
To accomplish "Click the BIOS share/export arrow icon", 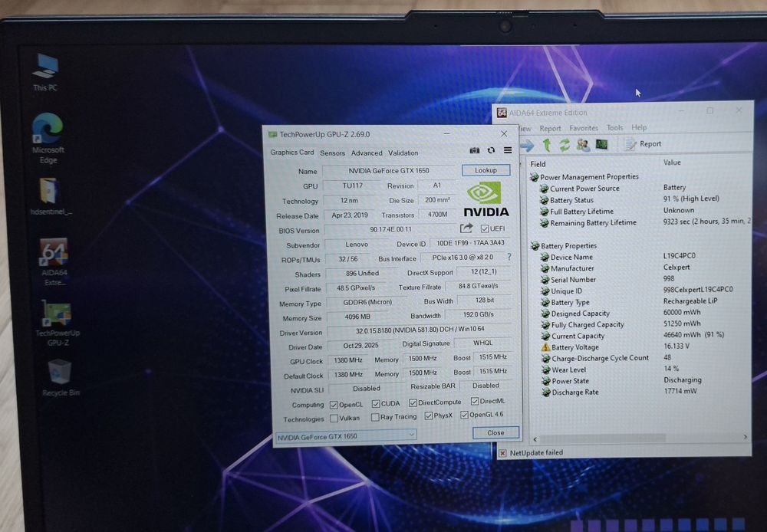I will tap(466, 228).
